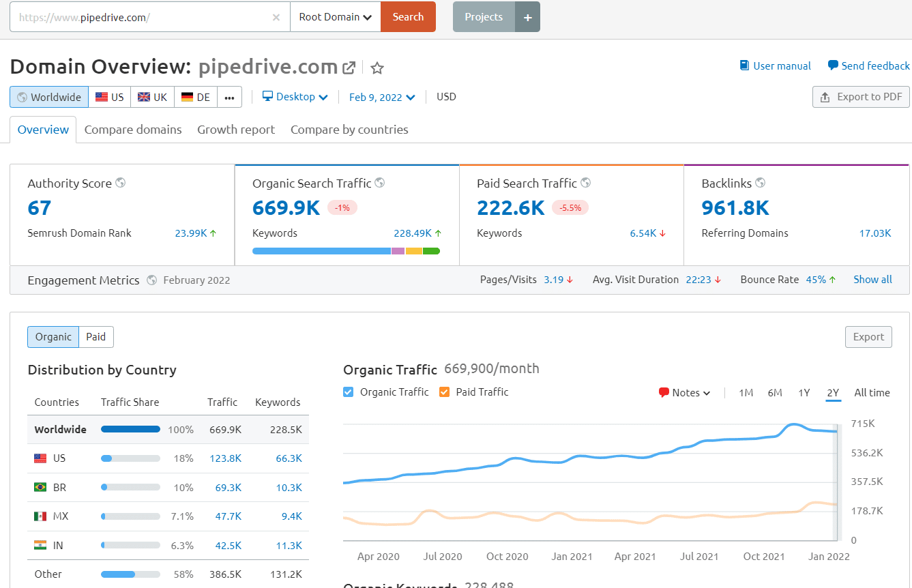The height and width of the screenshot is (588, 912).
Task: Click the India flag icon in the IN row
Action: pos(40,545)
